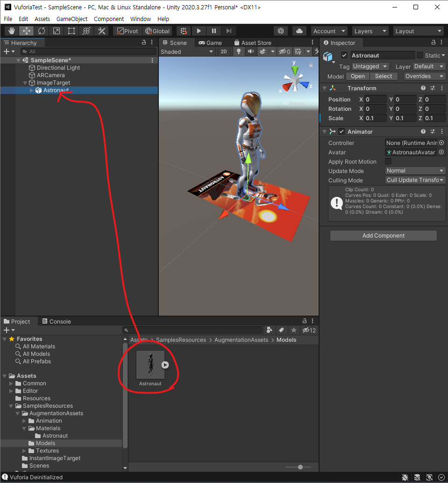Toggle favorites star in Project toolbar
Image resolution: width=448 pixels, height=483 pixels.
(294, 330)
